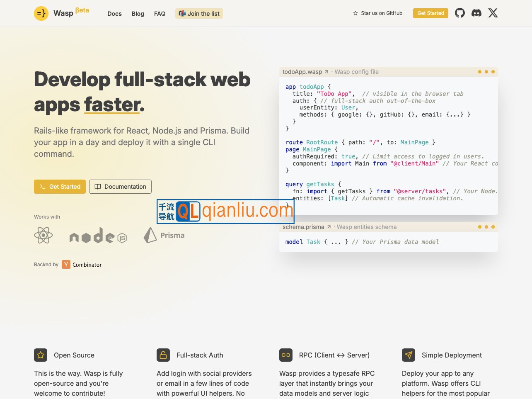Open the Documentation button in hero

coord(120,187)
